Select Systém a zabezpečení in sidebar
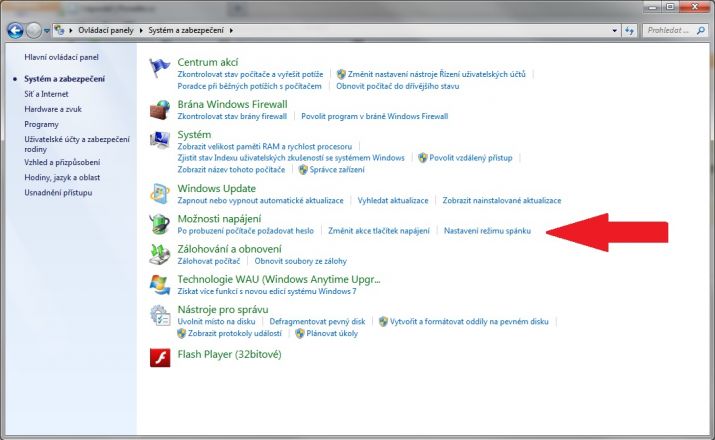The height and width of the screenshot is (440, 715). tap(64, 79)
